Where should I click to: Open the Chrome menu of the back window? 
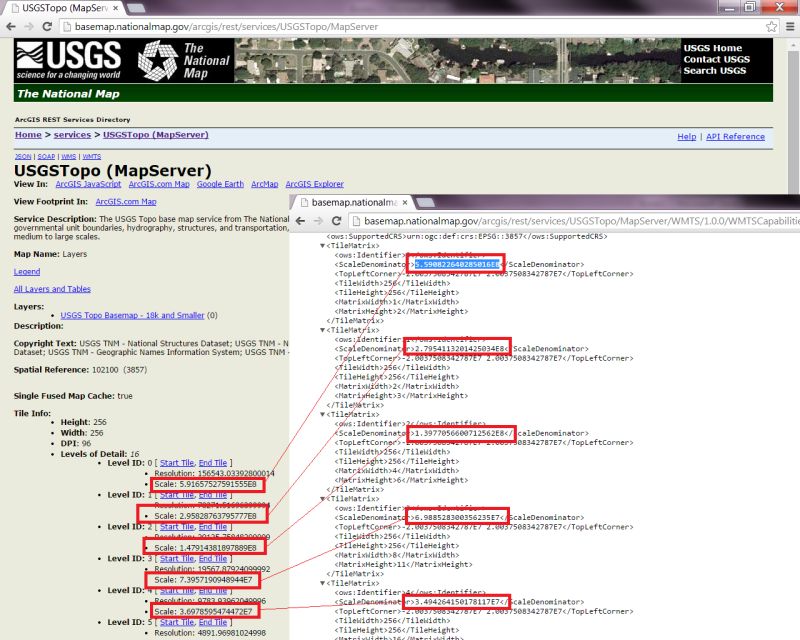click(790, 27)
